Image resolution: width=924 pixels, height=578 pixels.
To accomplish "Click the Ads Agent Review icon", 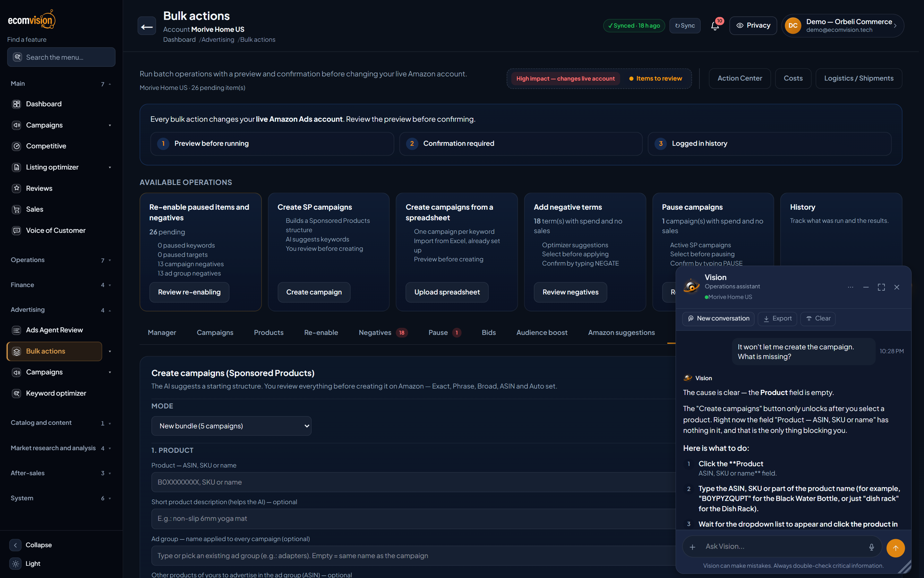I will (x=16, y=330).
